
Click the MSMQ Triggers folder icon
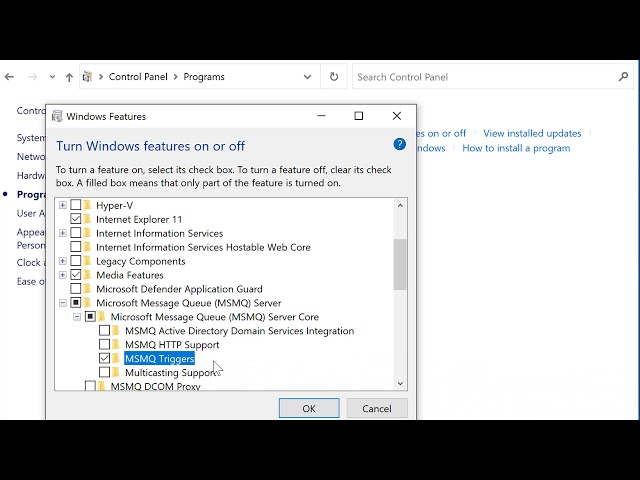click(116, 358)
